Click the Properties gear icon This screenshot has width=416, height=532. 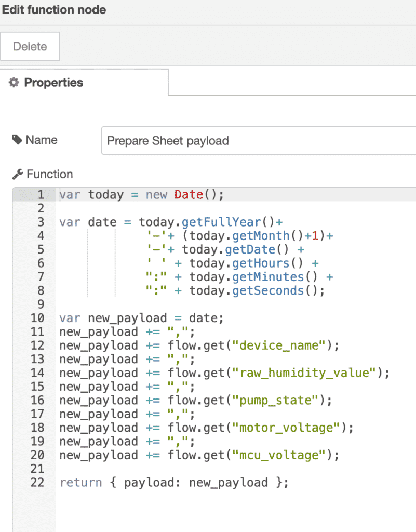point(14,83)
